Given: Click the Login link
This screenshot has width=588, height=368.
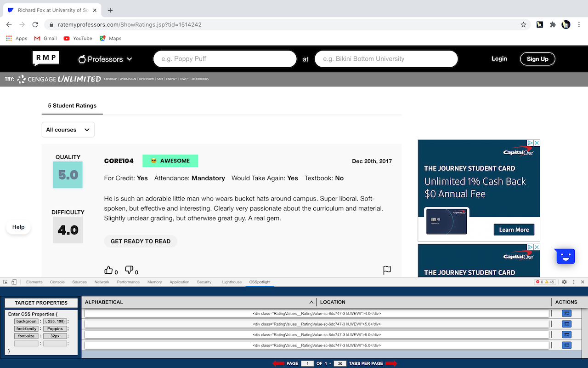Looking at the screenshot, I should [x=499, y=58].
